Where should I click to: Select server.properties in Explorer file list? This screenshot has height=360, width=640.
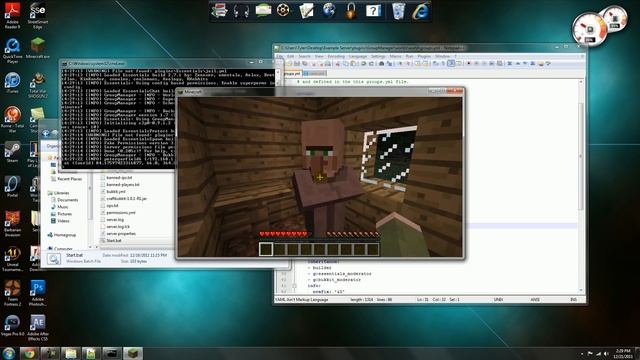(121, 233)
